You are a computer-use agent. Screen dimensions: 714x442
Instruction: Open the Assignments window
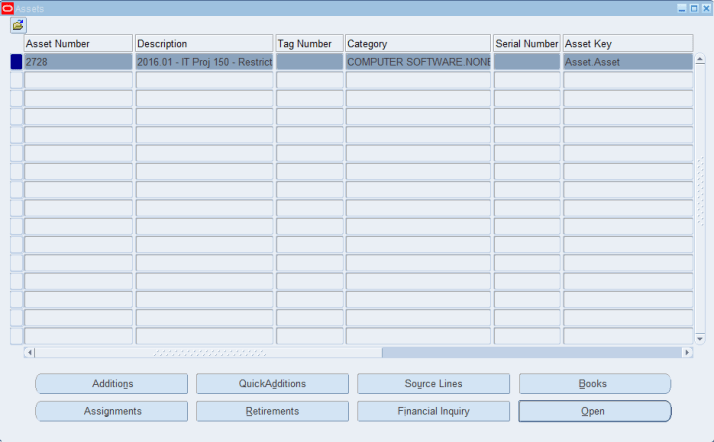(112, 411)
